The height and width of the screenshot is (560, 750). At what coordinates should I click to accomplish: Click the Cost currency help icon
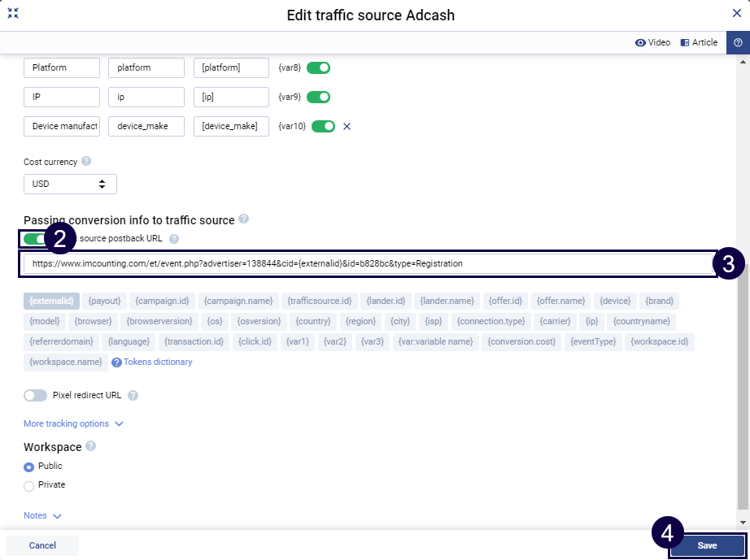(86, 162)
